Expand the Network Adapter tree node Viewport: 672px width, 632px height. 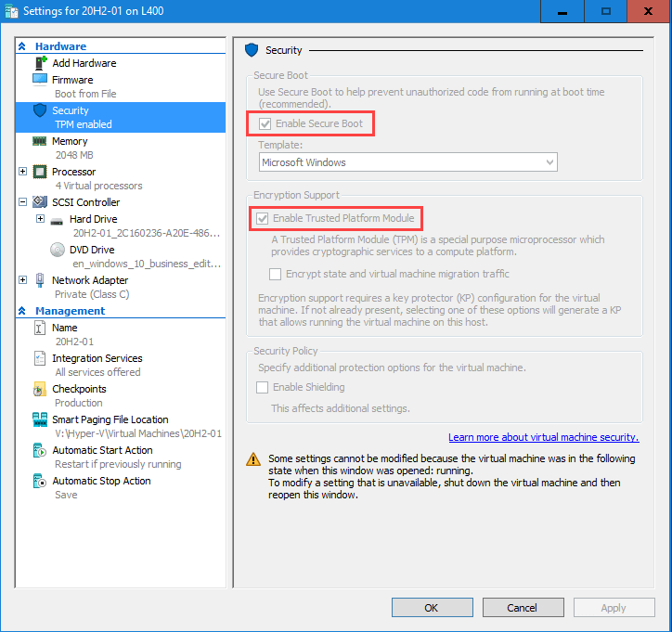pos(22,279)
